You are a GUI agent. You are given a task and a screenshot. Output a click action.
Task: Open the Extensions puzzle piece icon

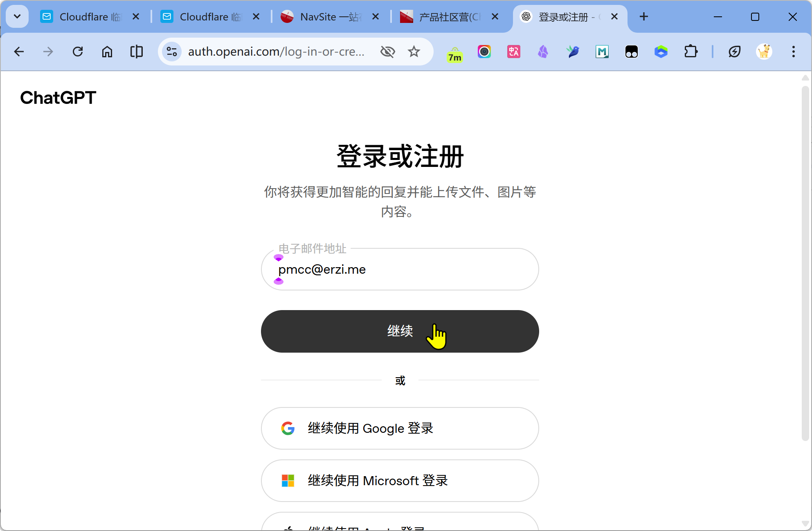(x=691, y=52)
